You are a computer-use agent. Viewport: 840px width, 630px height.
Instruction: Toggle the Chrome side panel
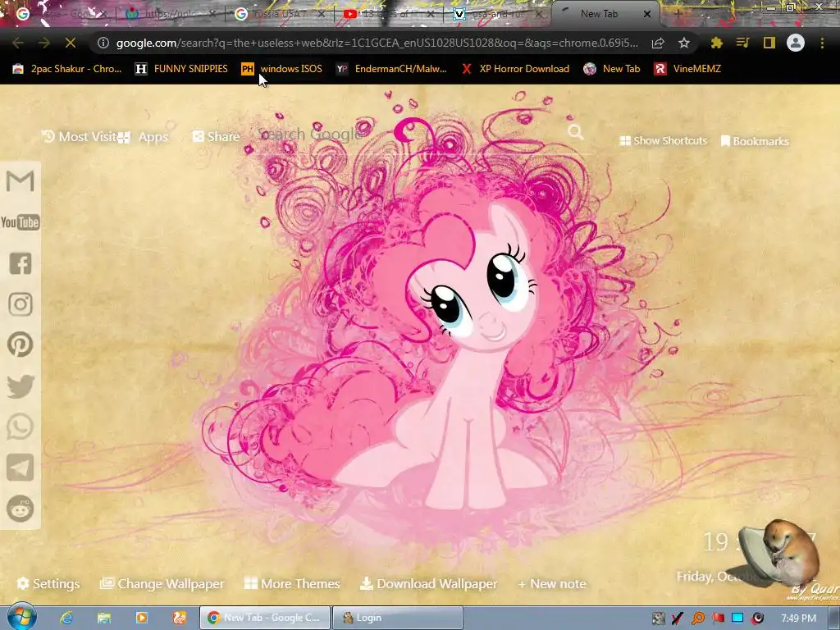[769, 43]
